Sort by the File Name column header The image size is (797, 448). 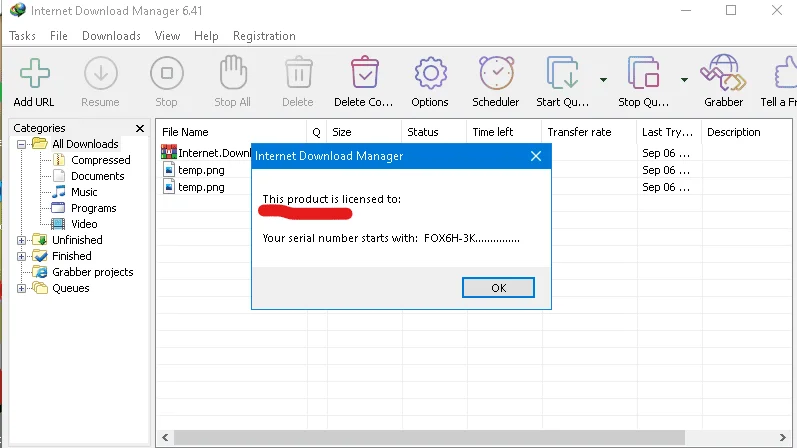point(231,132)
